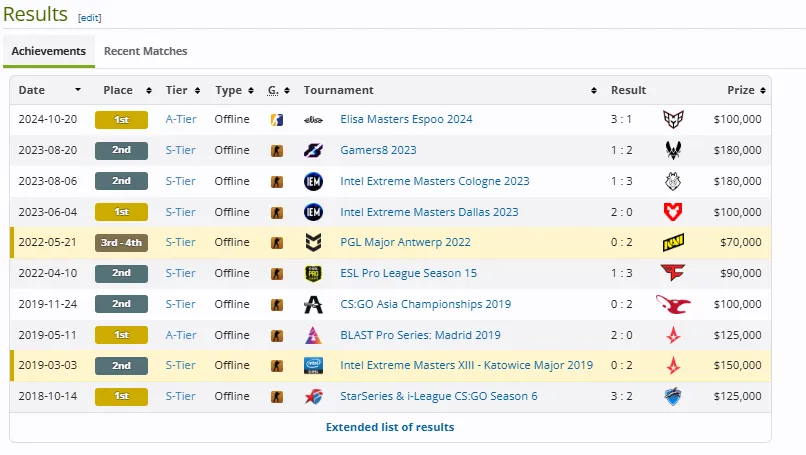The image size is (806, 455).
Task: Open the CS:GO Asia Championships 2019 link
Action: tap(426, 304)
